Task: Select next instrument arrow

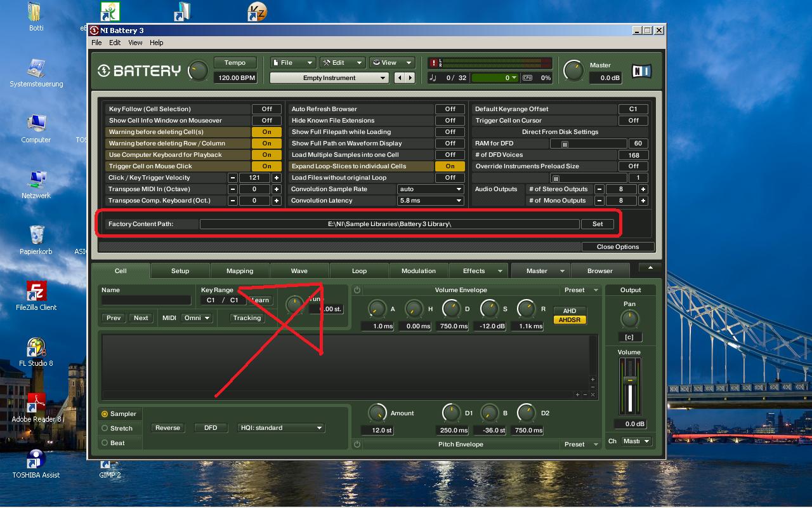Action: [410, 78]
